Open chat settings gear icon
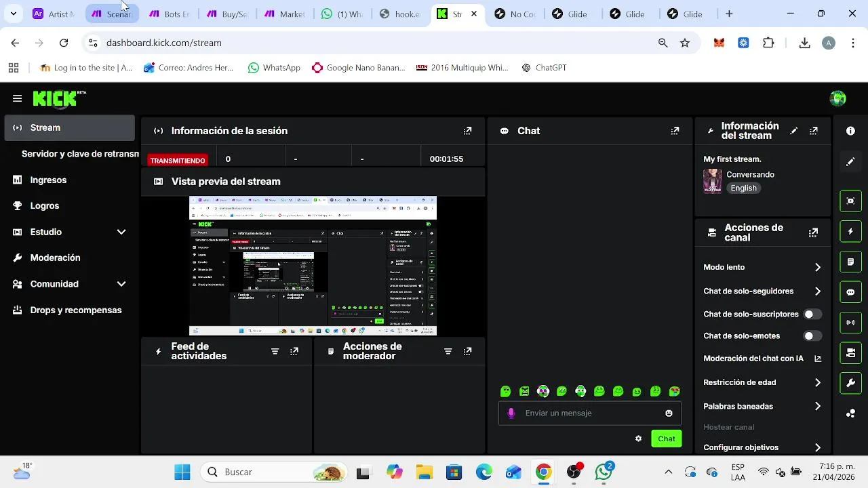Viewport: 868px width, 488px height. pos(638,439)
